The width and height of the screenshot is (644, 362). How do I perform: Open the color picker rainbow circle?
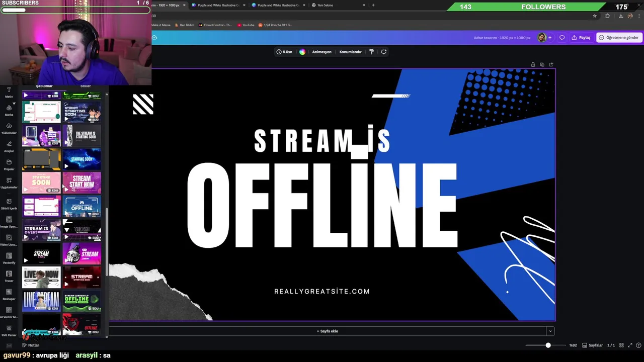[302, 52]
